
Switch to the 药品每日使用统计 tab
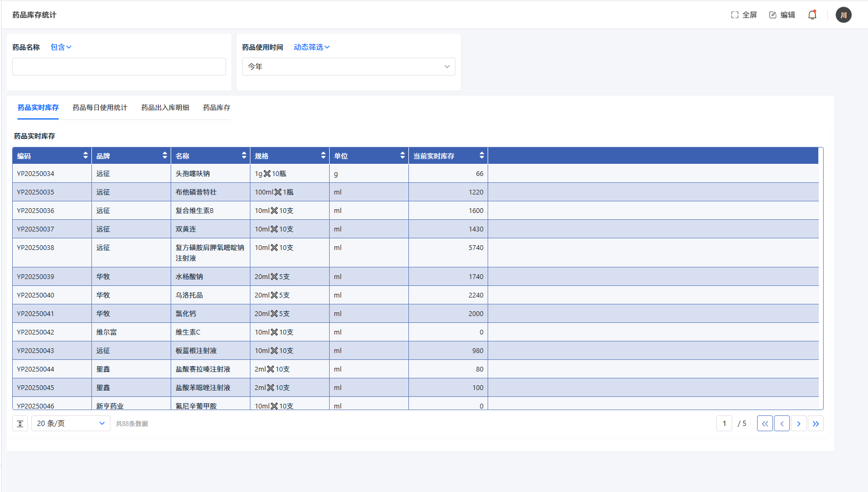pos(100,107)
